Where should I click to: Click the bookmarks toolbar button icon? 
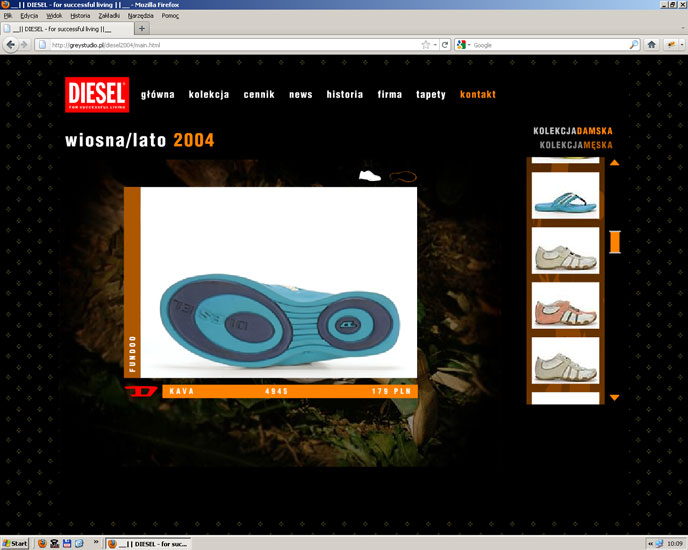tap(671, 45)
